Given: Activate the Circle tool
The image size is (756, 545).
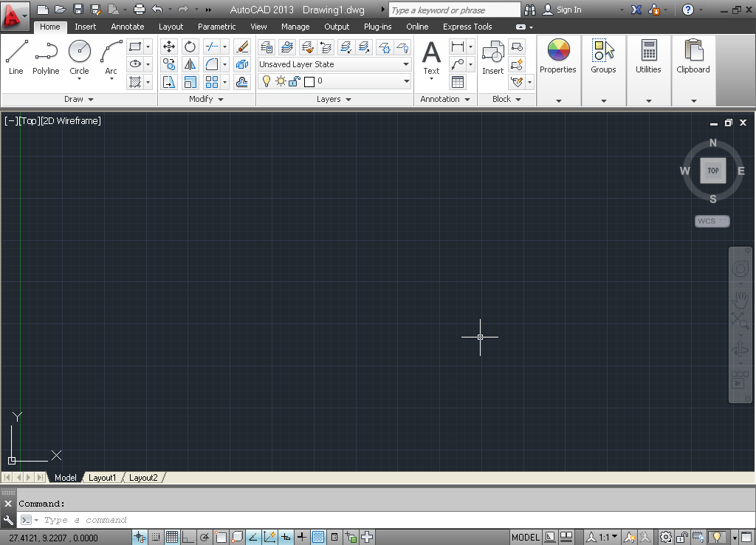Looking at the screenshot, I should click(x=79, y=52).
